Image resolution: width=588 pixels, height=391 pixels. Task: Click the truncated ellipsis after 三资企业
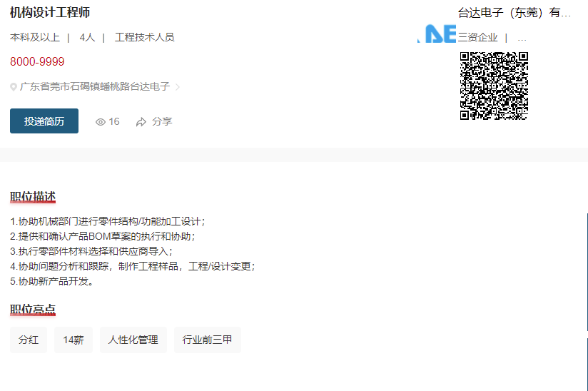(522, 38)
